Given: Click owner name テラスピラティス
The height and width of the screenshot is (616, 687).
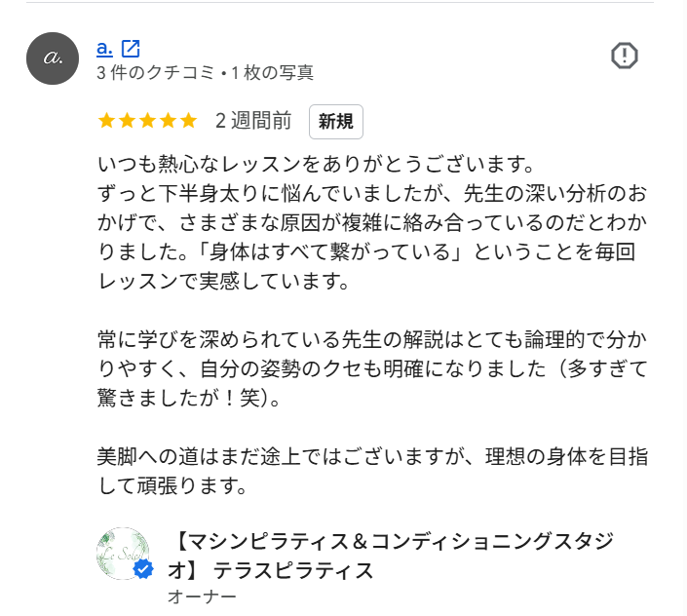Looking at the screenshot, I should pyautogui.click(x=292, y=571).
